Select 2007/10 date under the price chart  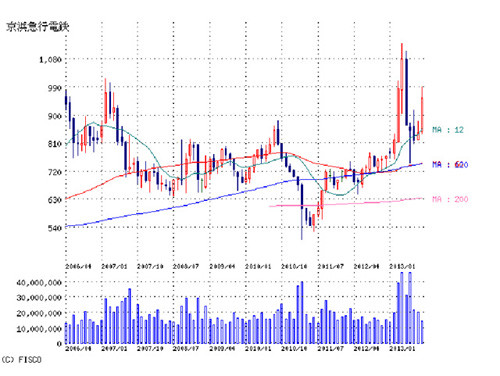coord(150,266)
